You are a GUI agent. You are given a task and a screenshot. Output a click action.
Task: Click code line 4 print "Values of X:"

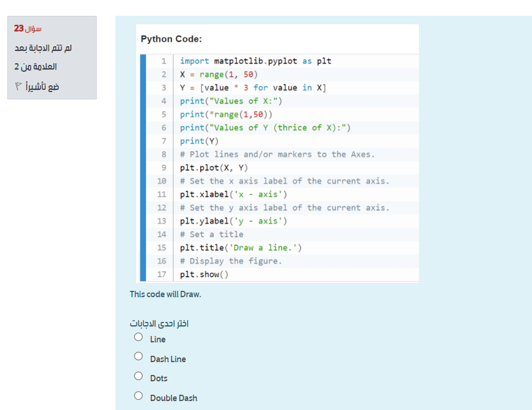pyautogui.click(x=231, y=101)
